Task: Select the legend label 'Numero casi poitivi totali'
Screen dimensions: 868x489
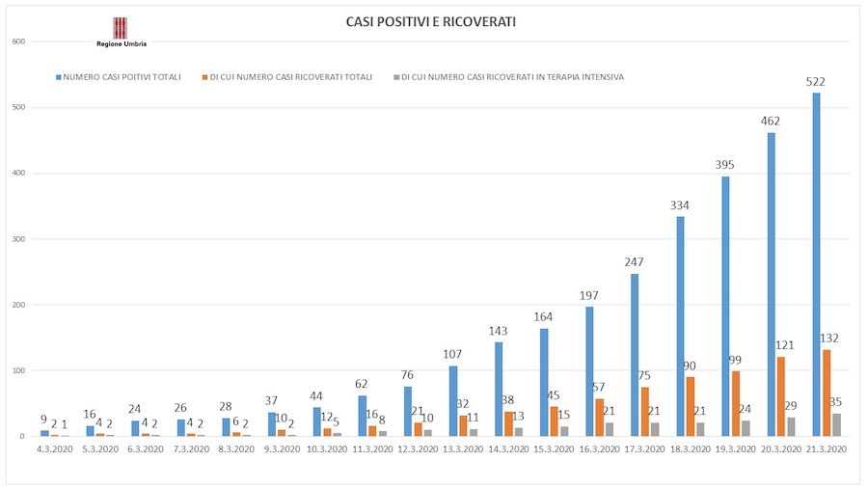Action: [122, 76]
